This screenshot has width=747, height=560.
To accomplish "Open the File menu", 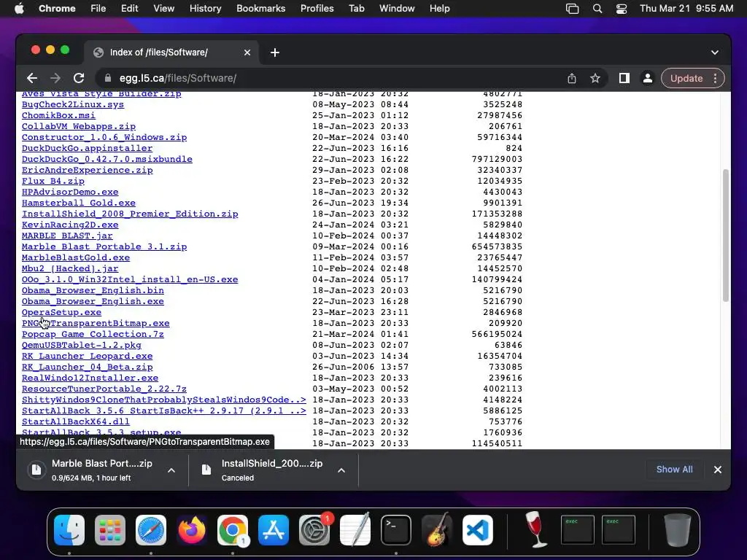I will click(98, 8).
